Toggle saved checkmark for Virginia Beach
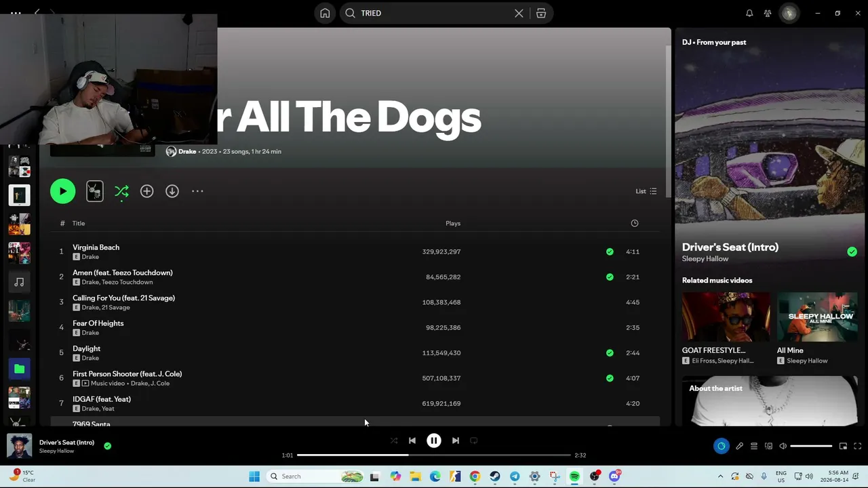The height and width of the screenshot is (488, 868). click(610, 251)
